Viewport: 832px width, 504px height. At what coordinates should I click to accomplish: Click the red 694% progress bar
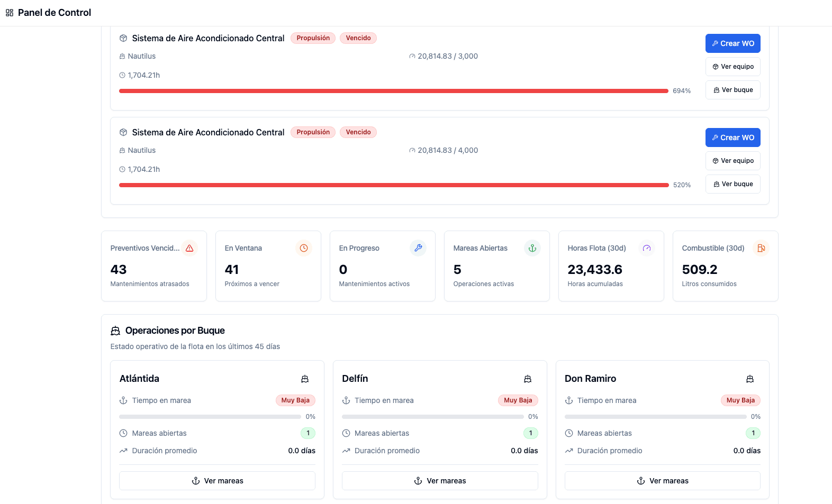[393, 91]
